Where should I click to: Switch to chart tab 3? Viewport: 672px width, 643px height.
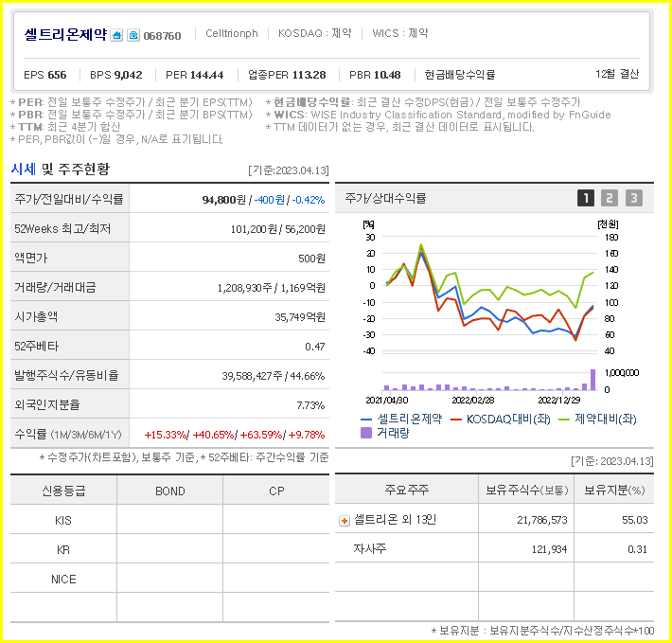pos(634,198)
